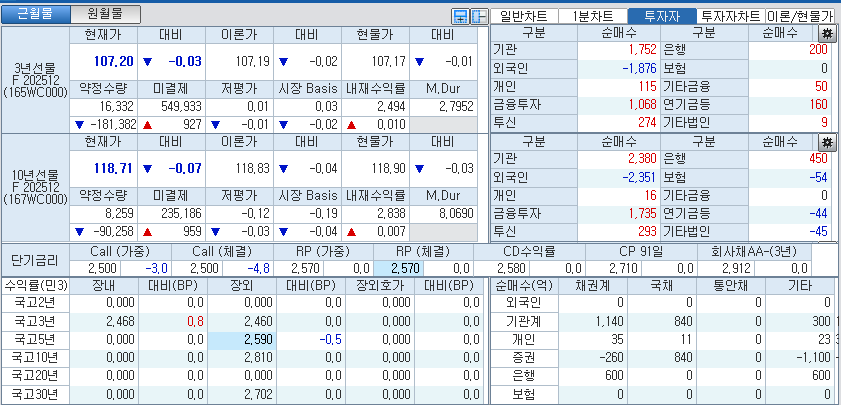
Task: Click the 금융투자 net buy value 1,068
Action: click(x=644, y=105)
